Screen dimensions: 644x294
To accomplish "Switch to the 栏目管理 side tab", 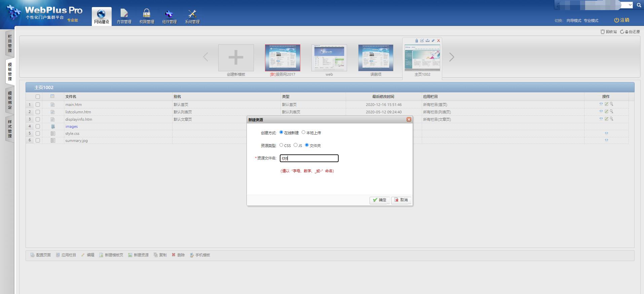I will (10, 43).
